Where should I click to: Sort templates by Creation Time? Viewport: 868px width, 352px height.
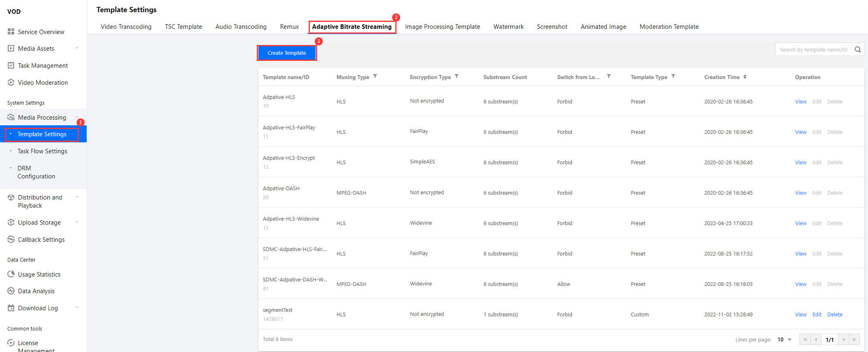coord(744,77)
